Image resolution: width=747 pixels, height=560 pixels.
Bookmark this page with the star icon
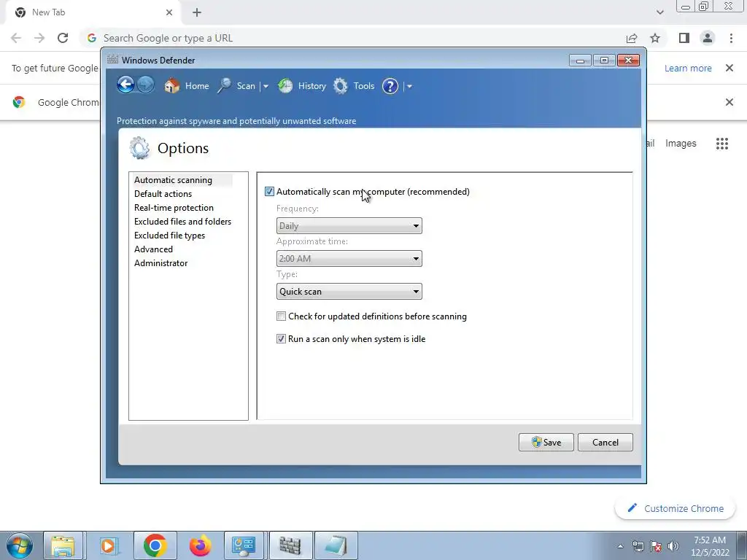656,38
